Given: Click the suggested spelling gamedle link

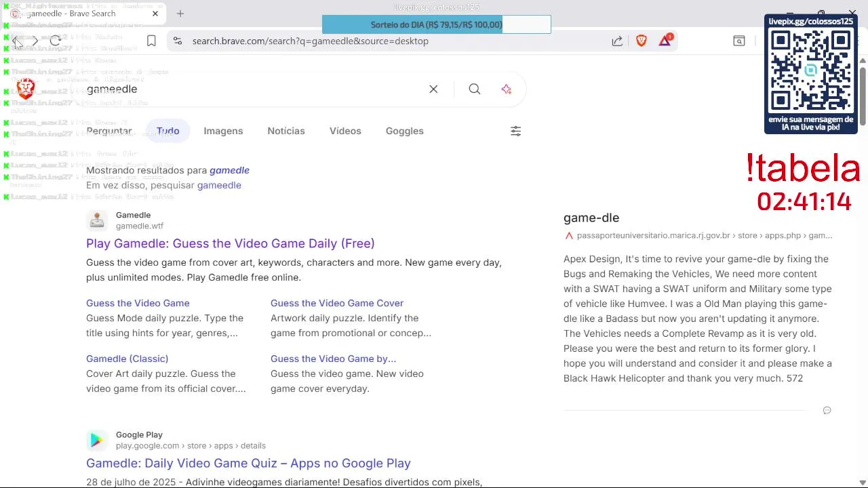Looking at the screenshot, I should (229, 170).
